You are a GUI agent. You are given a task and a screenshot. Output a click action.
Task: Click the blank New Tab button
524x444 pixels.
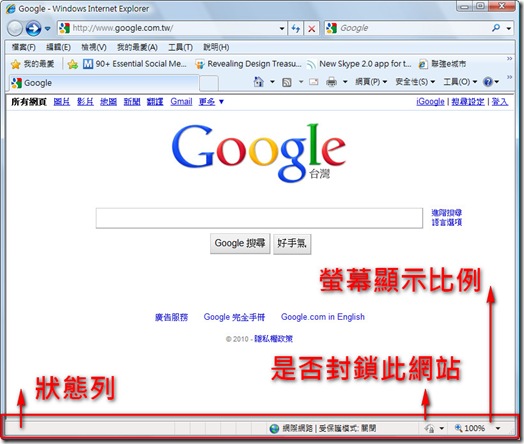click(209, 83)
